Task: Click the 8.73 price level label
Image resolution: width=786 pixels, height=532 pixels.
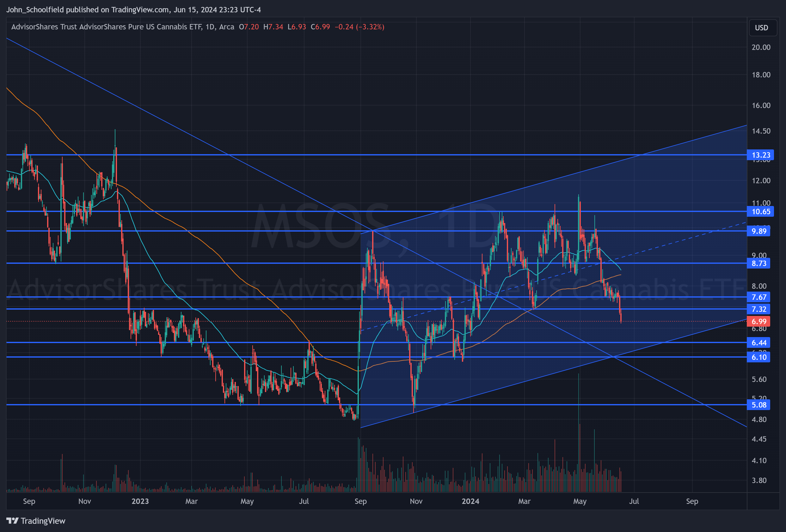Action: 758,263
